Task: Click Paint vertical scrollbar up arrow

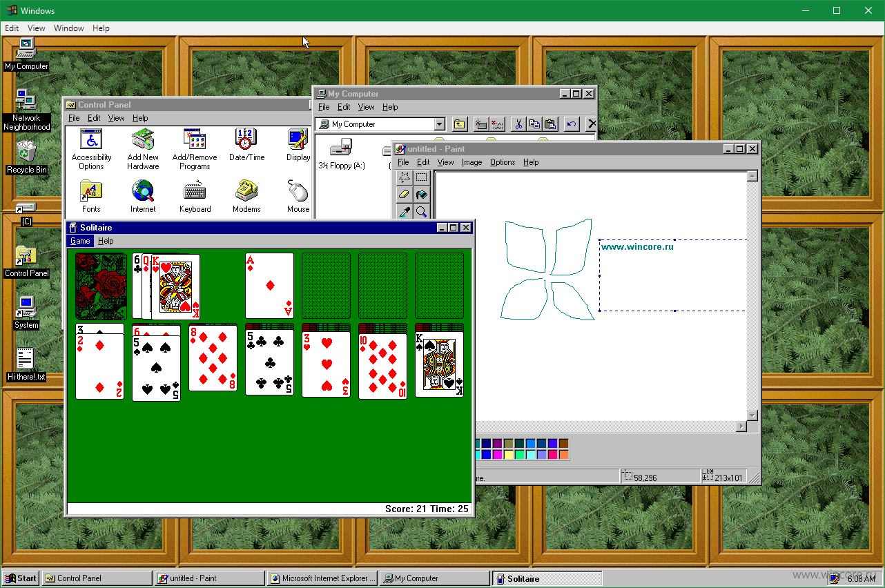Action: [x=752, y=177]
